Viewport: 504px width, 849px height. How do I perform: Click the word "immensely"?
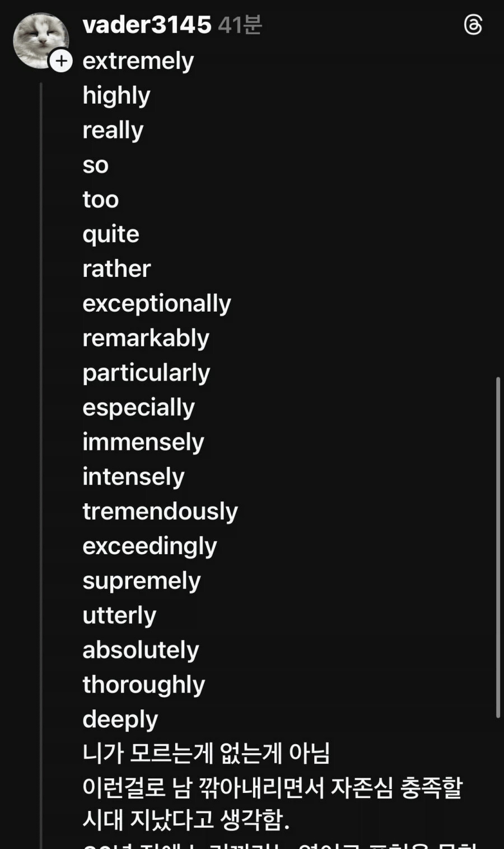tap(143, 442)
